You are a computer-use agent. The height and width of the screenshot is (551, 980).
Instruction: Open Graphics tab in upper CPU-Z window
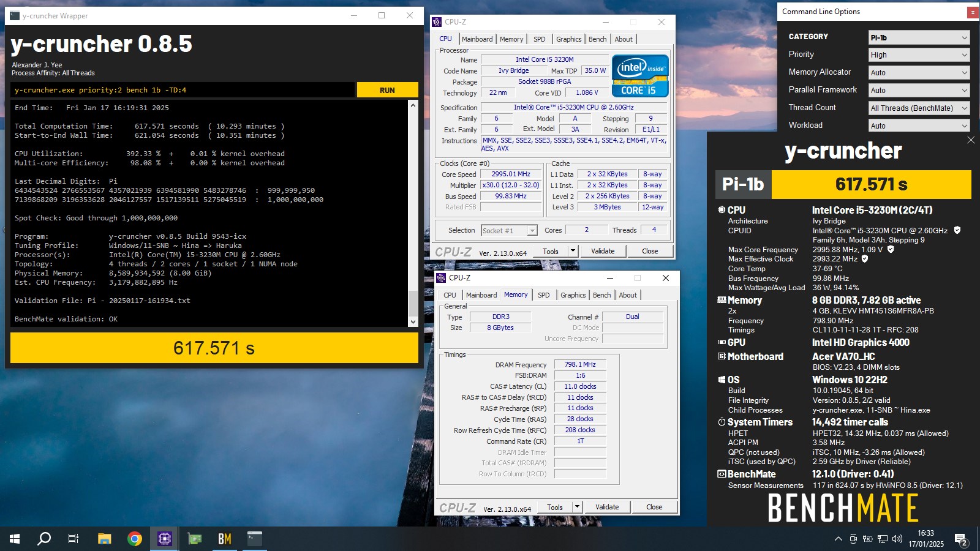tap(569, 39)
